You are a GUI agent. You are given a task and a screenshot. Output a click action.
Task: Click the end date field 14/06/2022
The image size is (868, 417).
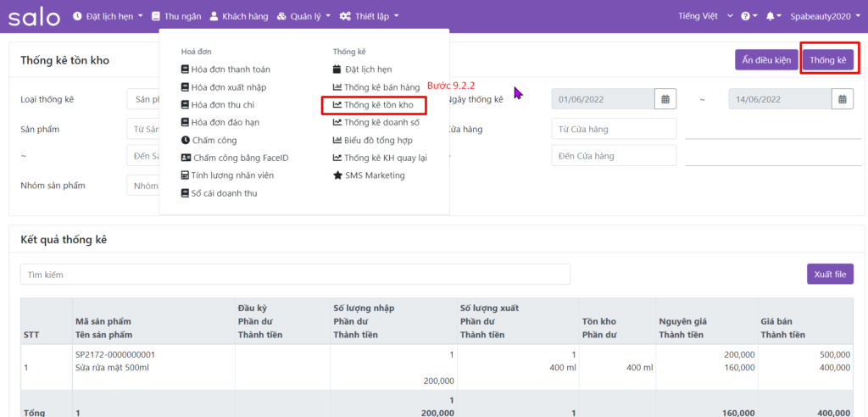coord(780,100)
